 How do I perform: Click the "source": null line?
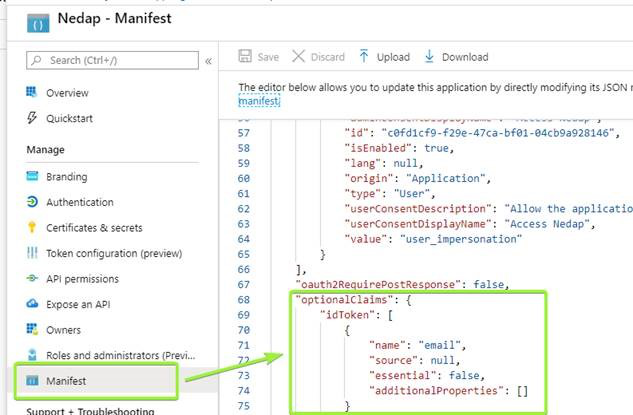click(x=414, y=360)
